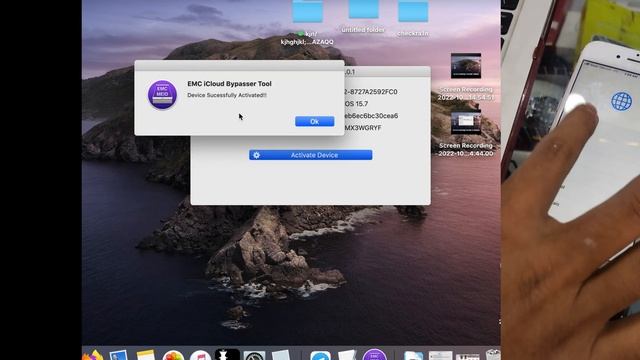Click the hash text ending eb6ec6bc30cea6
The height and width of the screenshot is (360, 640).
tap(371, 116)
